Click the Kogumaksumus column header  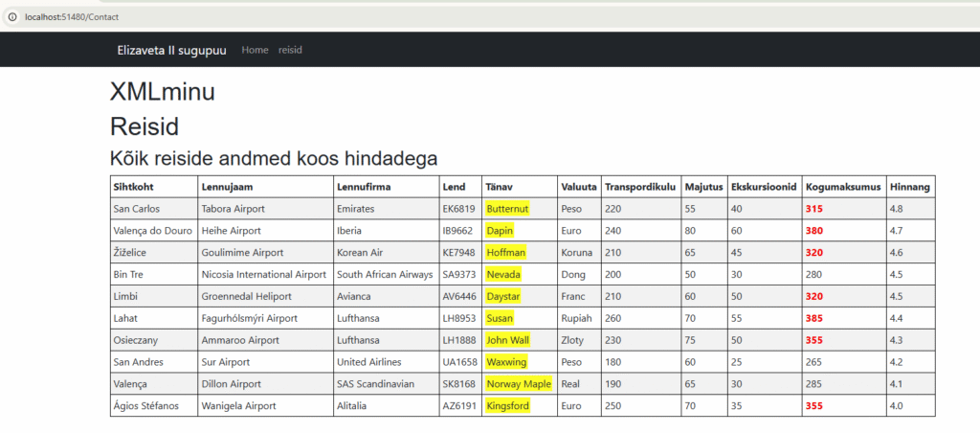pos(842,186)
